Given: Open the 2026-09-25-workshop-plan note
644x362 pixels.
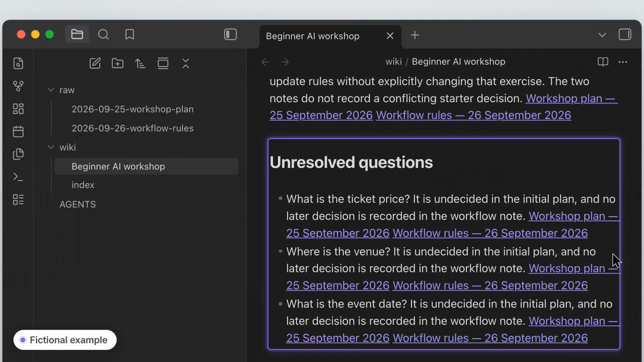Looking at the screenshot, I should (x=132, y=109).
